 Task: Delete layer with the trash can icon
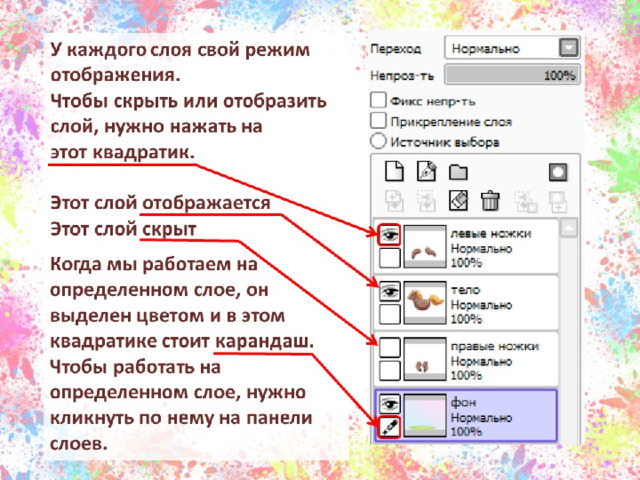pos(490,201)
